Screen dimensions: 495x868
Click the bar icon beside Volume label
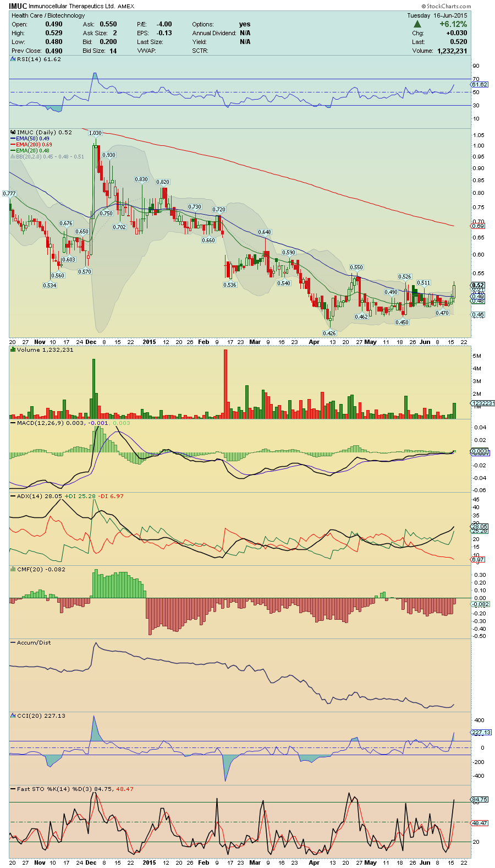(x=13, y=350)
